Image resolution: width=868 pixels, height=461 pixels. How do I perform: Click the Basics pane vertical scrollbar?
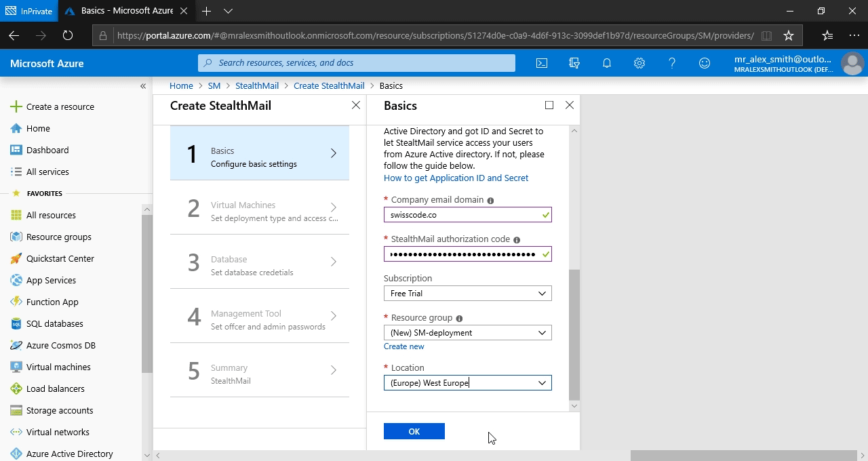point(574,332)
